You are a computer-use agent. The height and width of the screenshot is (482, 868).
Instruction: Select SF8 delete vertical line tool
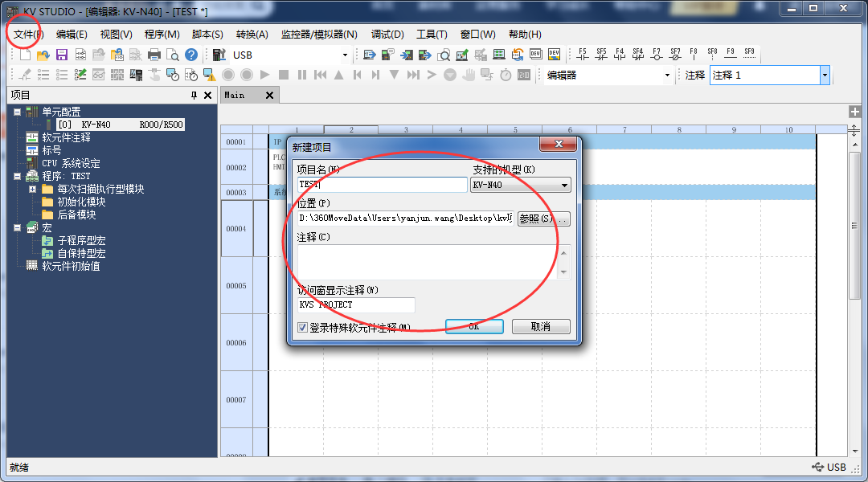[712, 54]
